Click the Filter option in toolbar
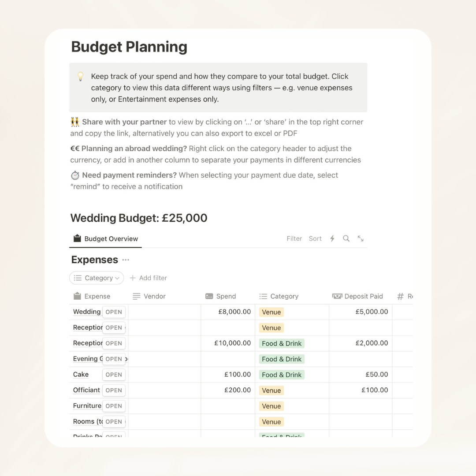476x476 pixels. (294, 238)
